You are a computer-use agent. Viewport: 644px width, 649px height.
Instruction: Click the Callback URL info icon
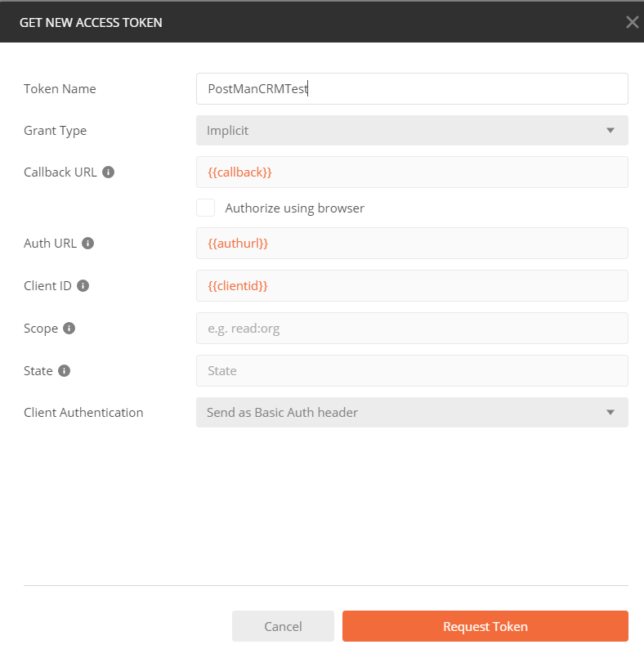(109, 172)
